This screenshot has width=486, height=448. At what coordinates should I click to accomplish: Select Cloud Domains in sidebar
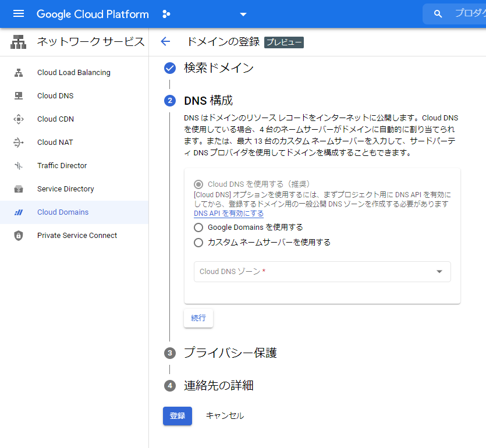tap(63, 212)
